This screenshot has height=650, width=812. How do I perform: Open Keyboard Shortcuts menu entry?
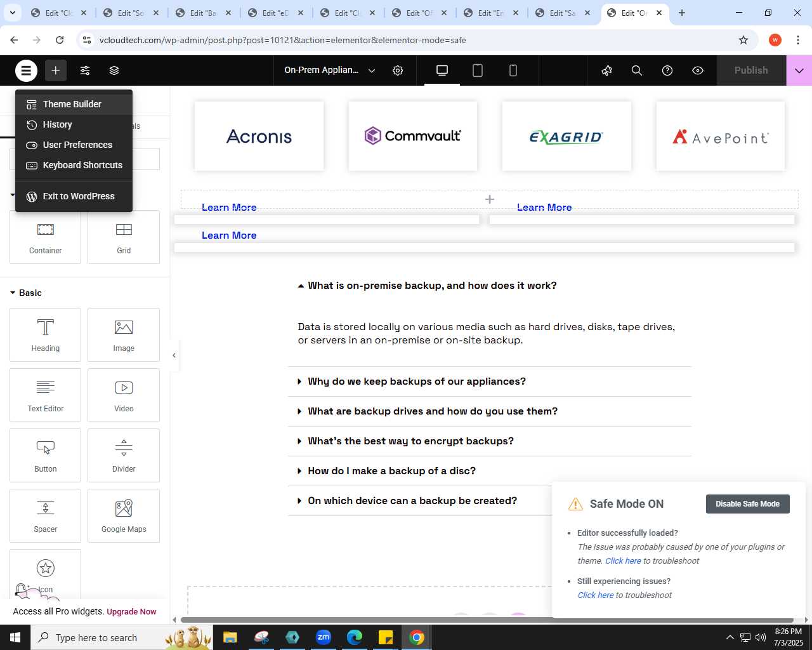pos(74,165)
